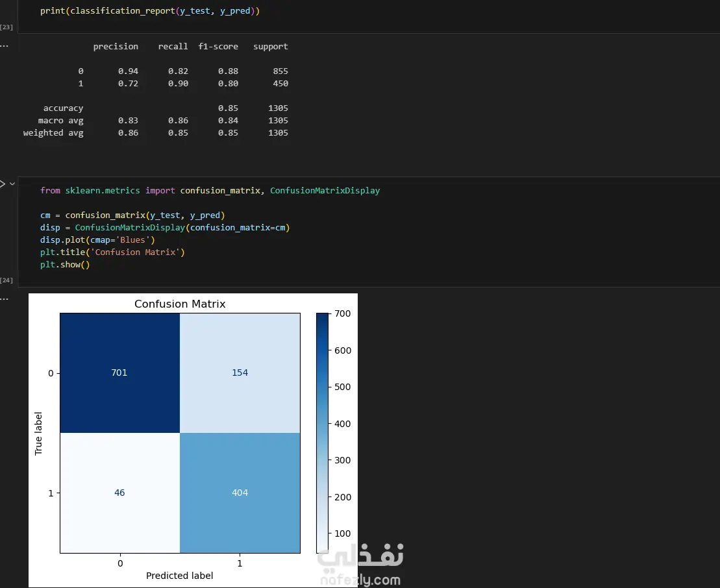This screenshot has width=720, height=588.
Task: Click the colorbar tick label 400
Action: pos(343,424)
